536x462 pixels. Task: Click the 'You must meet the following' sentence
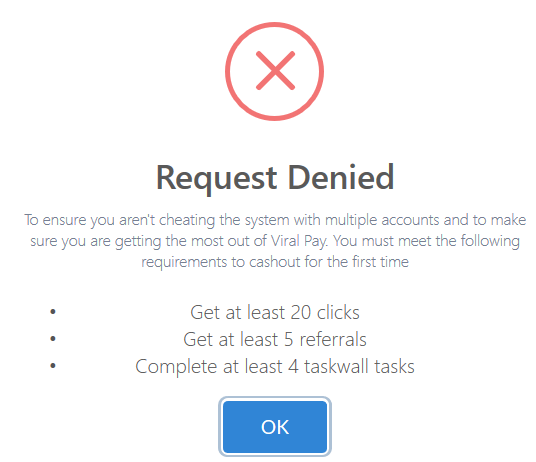point(426,241)
